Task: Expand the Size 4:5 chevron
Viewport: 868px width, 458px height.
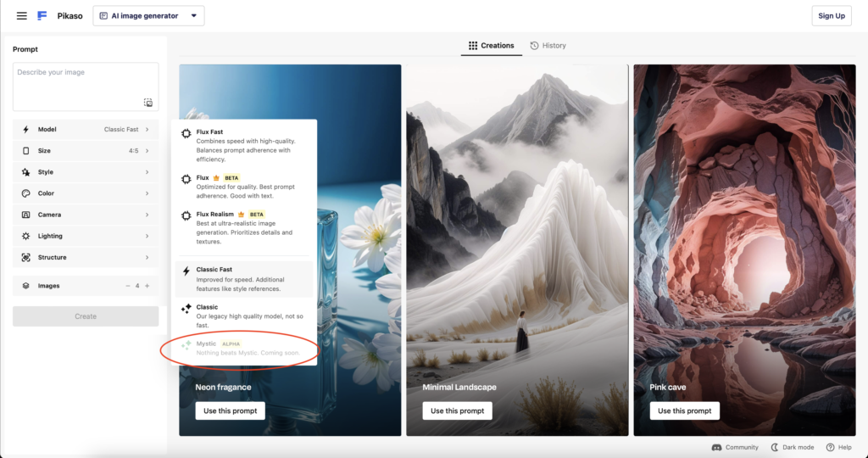Action: click(147, 151)
